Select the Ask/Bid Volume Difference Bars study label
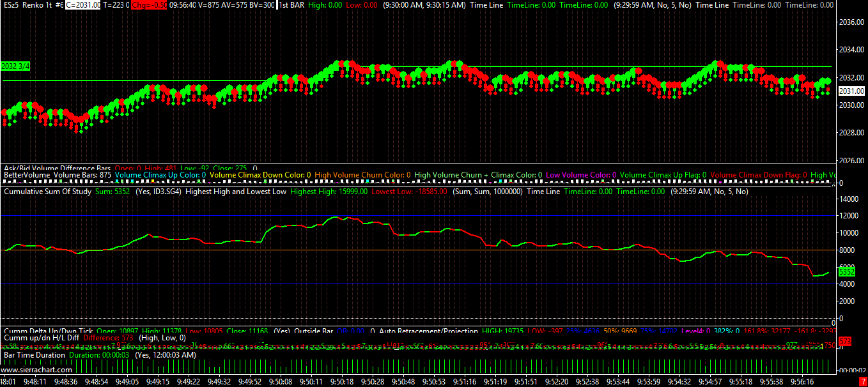Screen dimensions: 868x387 (x=58, y=168)
